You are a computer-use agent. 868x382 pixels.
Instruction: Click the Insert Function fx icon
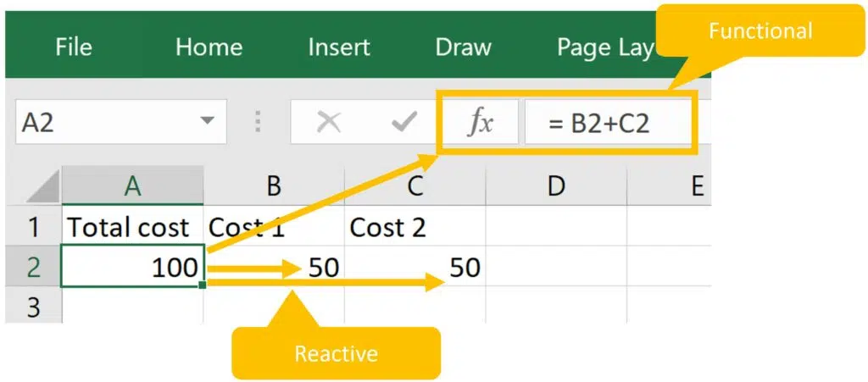click(481, 124)
